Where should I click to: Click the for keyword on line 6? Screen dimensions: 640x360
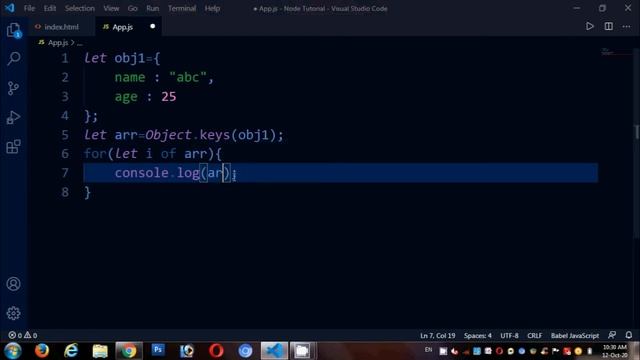click(95, 154)
